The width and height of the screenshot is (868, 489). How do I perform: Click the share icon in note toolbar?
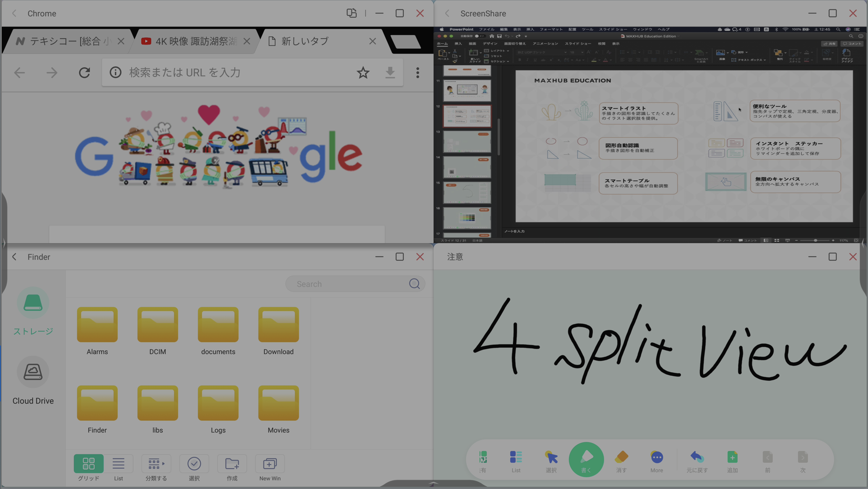(483, 461)
